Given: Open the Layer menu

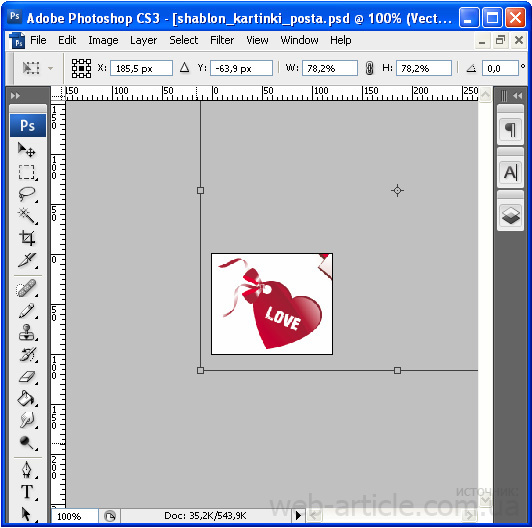Looking at the screenshot, I should tap(143, 40).
